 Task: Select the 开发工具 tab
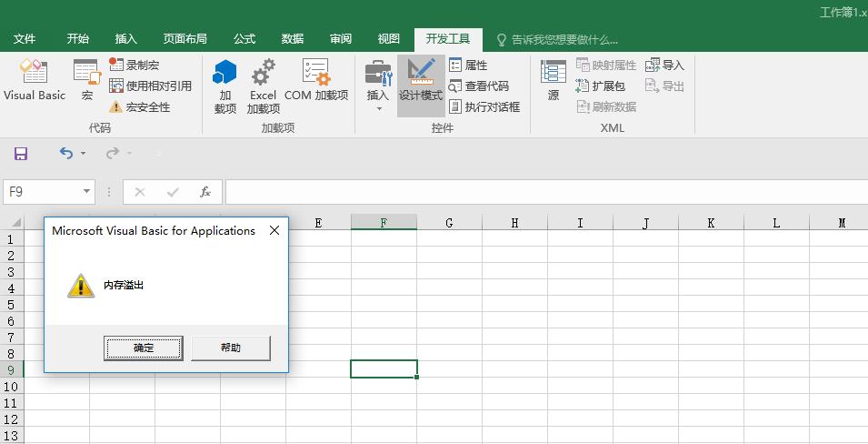coord(448,39)
